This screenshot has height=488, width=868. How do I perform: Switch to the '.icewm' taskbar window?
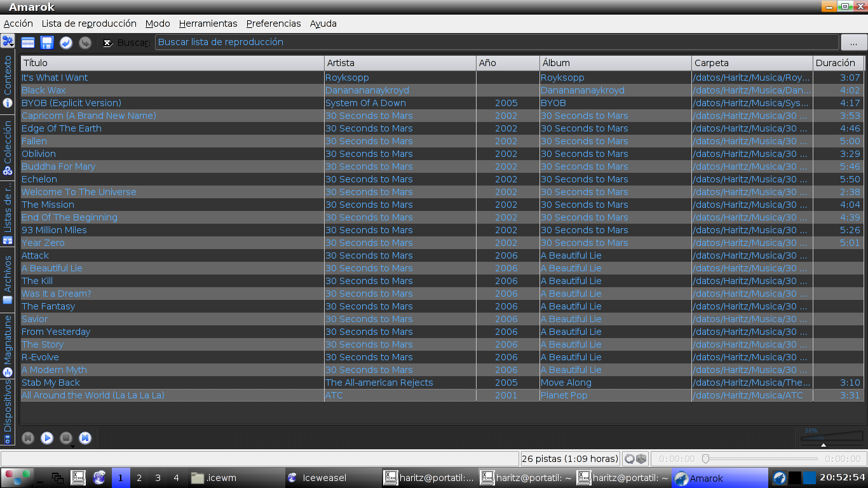[236, 478]
